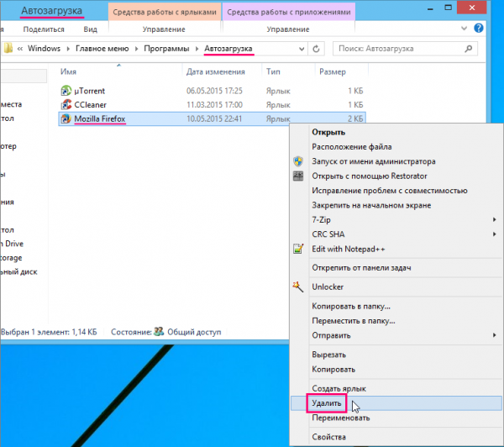This screenshot has width=504, height=447.
Task: Click the Средства работы с ярлыками header
Action: (165, 13)
